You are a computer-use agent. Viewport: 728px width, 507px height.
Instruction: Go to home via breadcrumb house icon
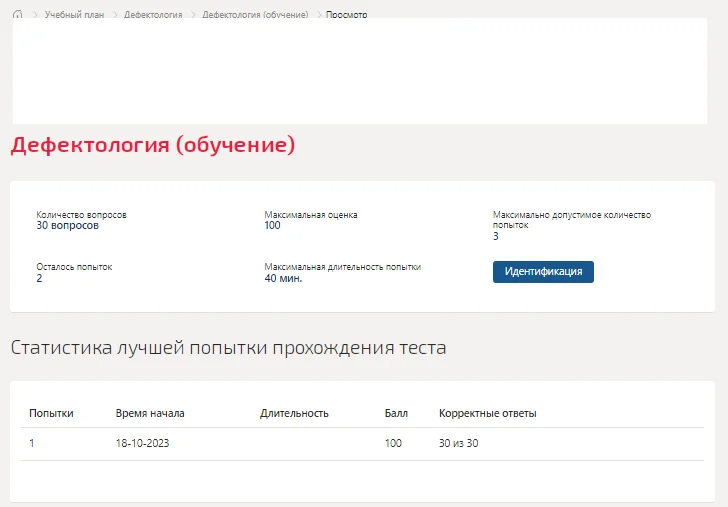click(18, 14)
